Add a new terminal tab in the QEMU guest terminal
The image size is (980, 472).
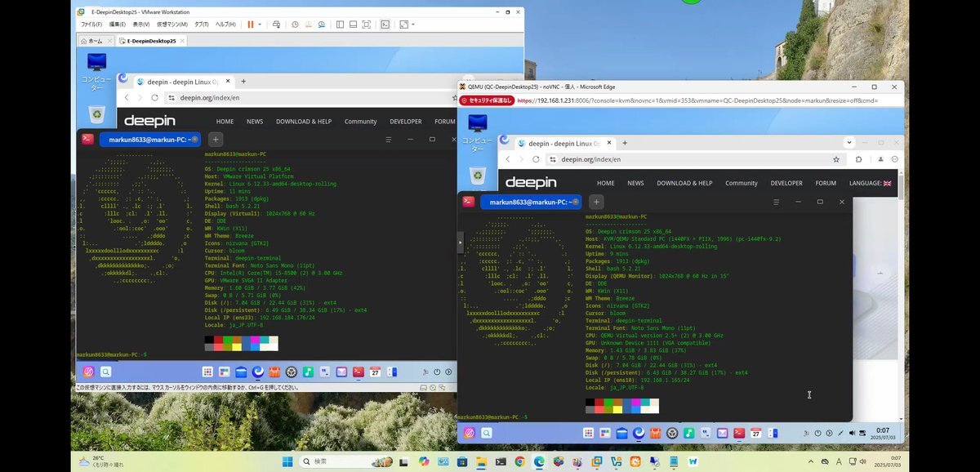coord(596,202)
